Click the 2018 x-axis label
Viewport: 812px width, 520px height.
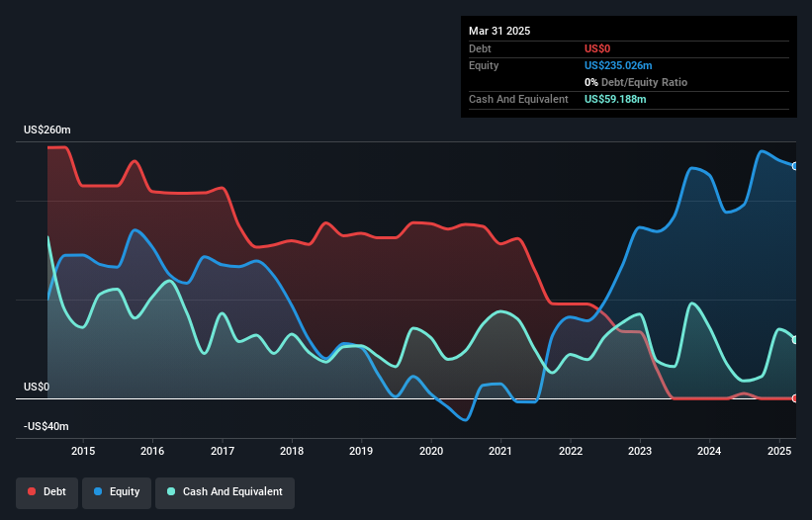click(x=292, y=451)
